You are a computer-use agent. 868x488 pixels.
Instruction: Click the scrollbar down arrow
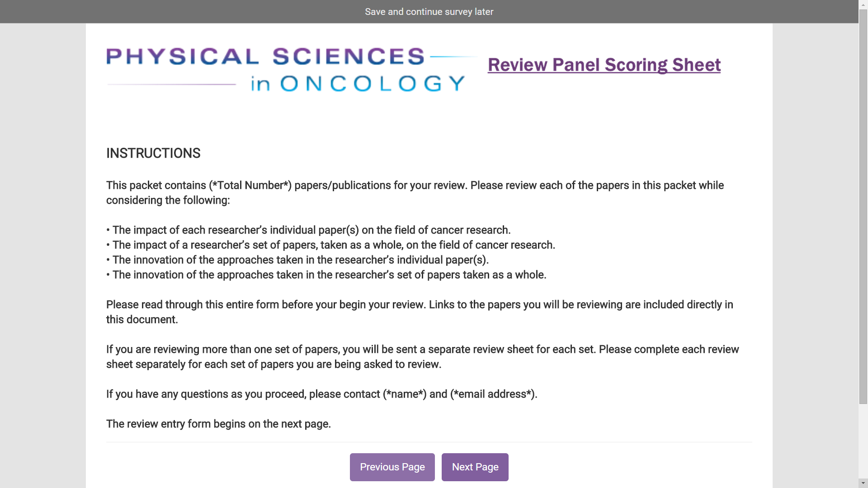pos(863,483)
